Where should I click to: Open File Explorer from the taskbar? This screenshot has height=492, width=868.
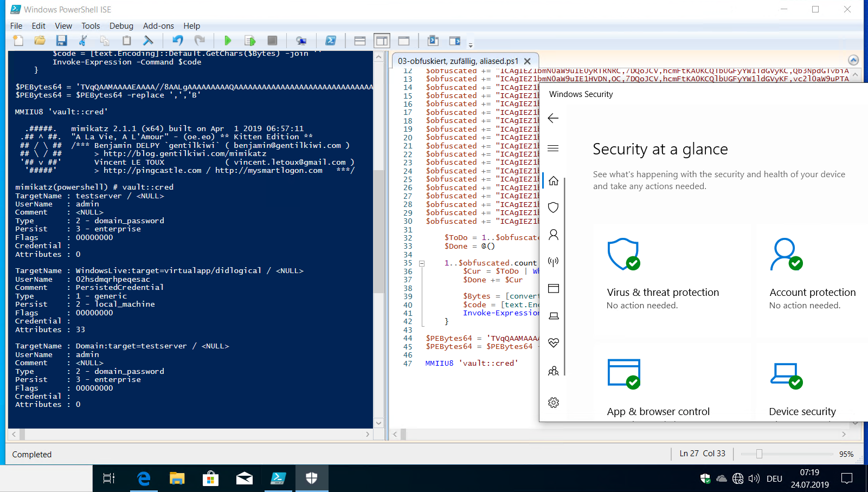coord(177,478)
